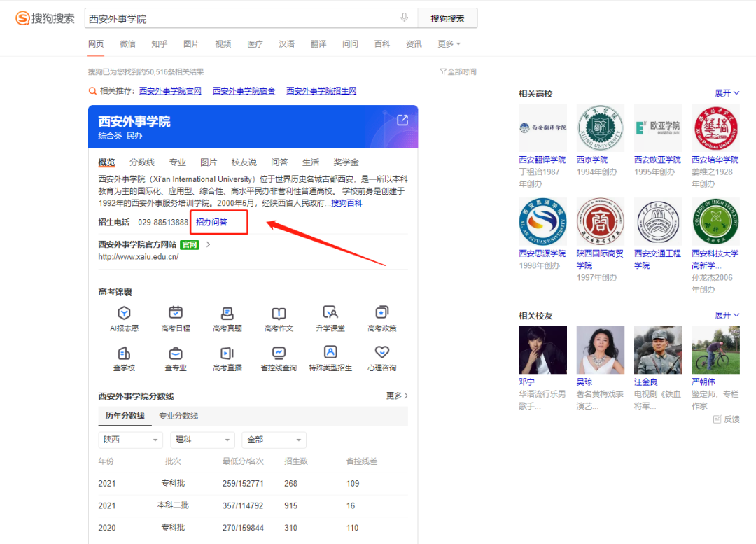Open 高考政策 icon
The height and width of the screenshot is (544, 756).
tap(382, 313)
